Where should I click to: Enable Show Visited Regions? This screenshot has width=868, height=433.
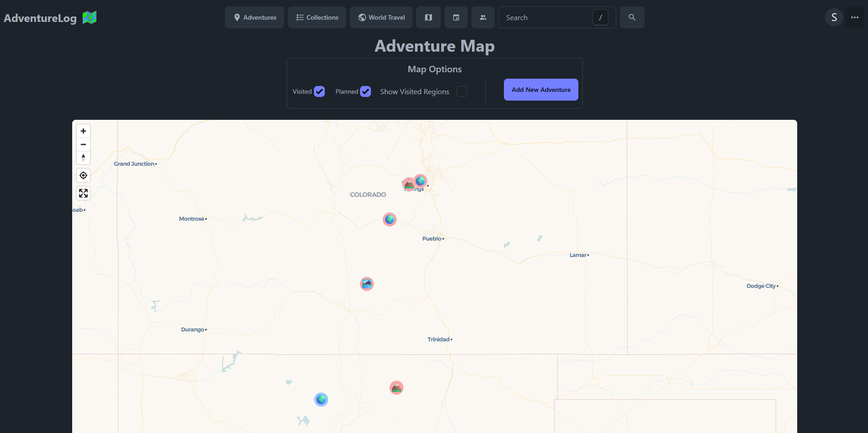click(x=461, y=91)
